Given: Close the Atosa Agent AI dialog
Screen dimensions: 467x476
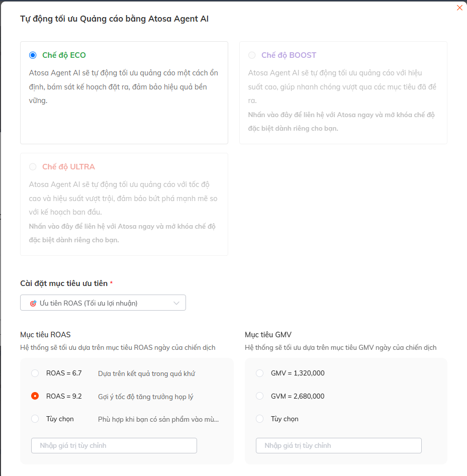Looking at the screenshot, I should pyautogui.click(x=459, y=8).
